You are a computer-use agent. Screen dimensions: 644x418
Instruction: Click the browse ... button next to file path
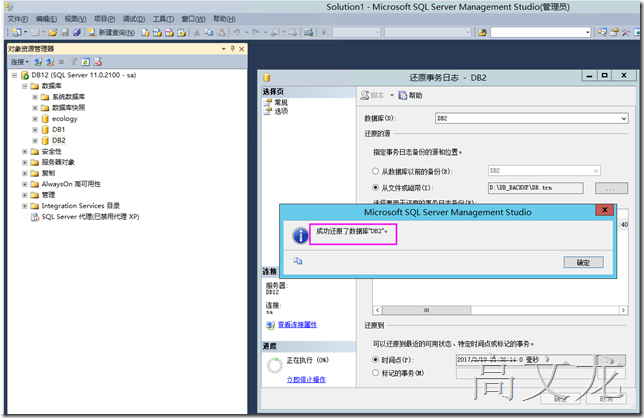[611, 188]
